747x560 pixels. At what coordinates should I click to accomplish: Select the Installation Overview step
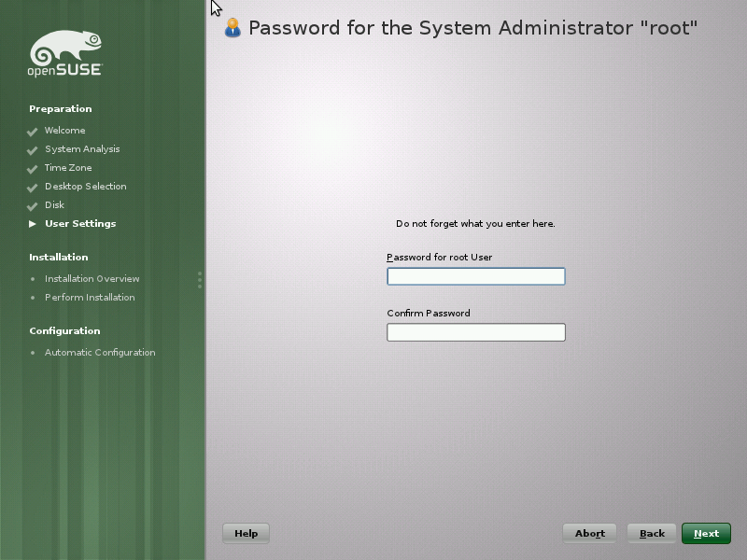(92, 278)
